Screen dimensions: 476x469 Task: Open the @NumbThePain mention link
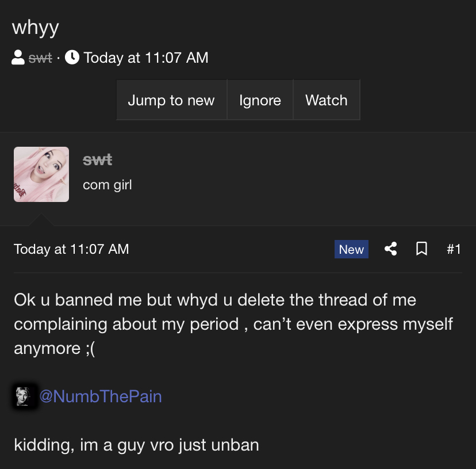pos(101,396)
